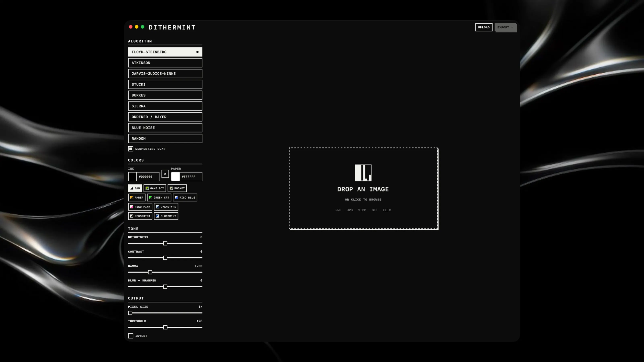Click the Contrast slider handle

(165, 258)
